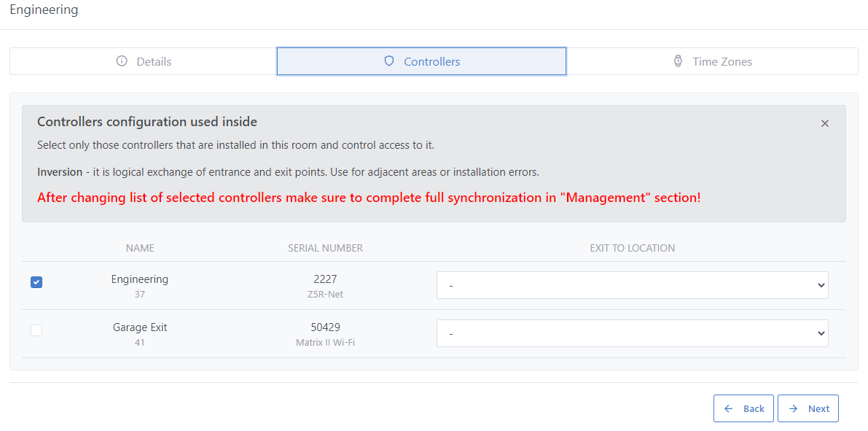Open exit location dropdown for Engineering
This screenshot has width=868, height=431.
coord(632,285)
